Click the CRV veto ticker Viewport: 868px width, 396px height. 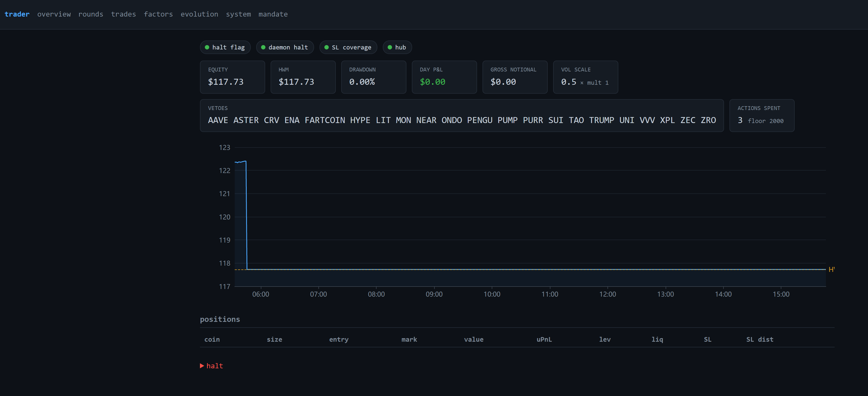click(272, 120)
